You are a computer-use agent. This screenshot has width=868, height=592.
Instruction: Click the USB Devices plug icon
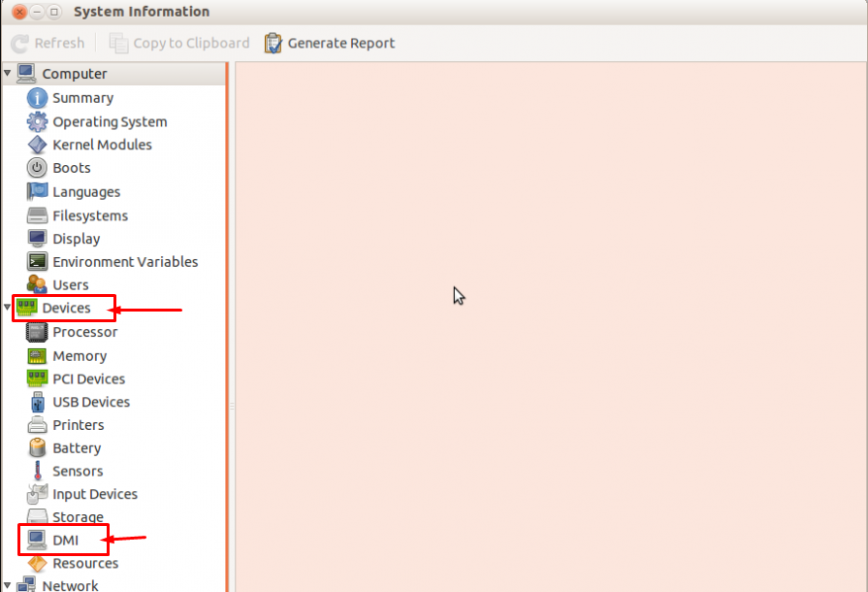(37, 402)
